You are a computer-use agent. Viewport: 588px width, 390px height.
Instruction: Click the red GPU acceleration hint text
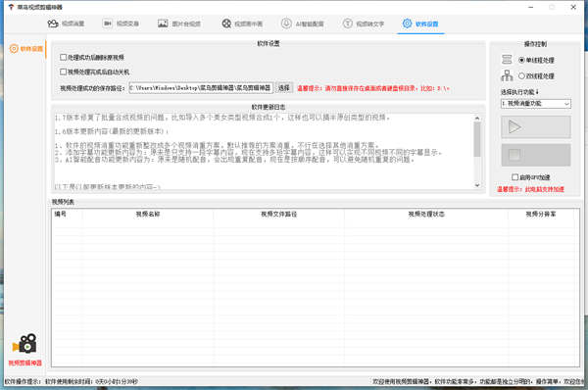[530, 189]
